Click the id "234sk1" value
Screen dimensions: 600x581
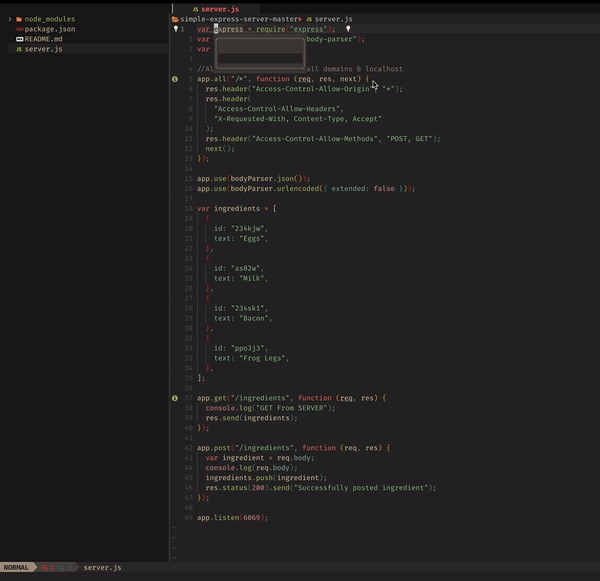pyautogui.click(x=248, y=308)
